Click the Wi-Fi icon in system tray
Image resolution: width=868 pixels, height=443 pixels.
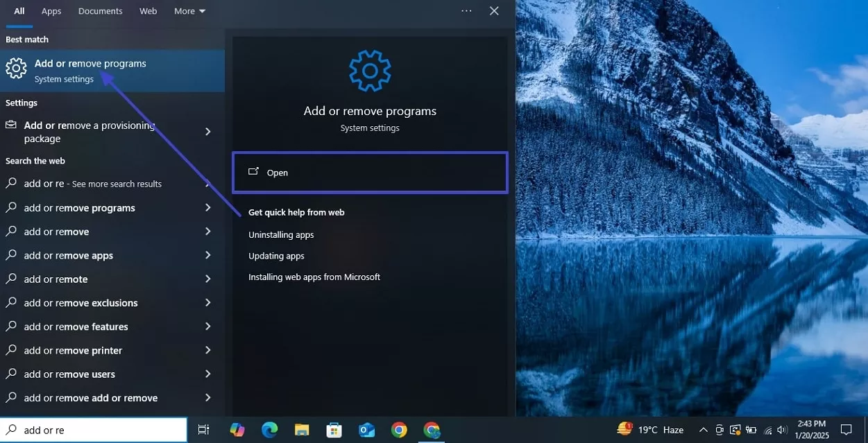(x=767, y=430)
